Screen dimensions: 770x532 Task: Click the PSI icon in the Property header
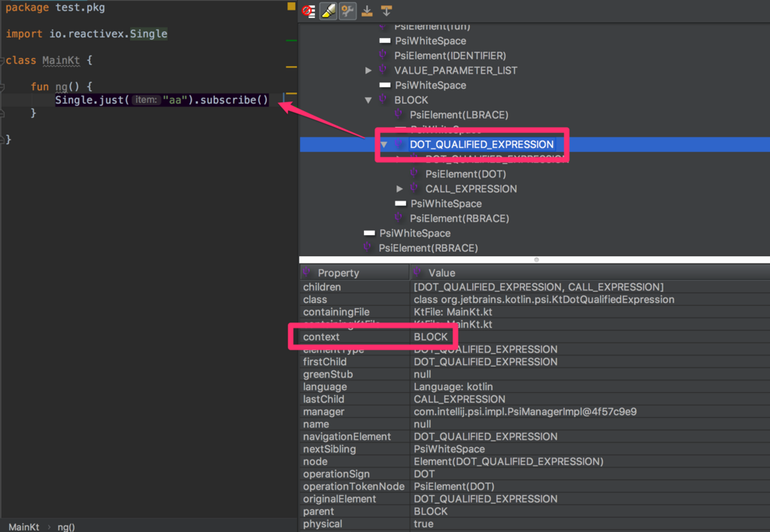(308, 272)
